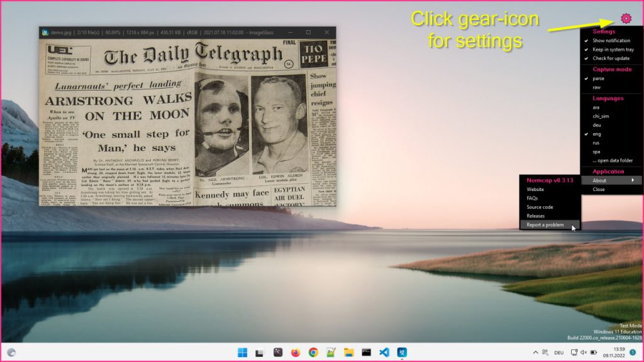Click the DEU input language indicator

[x=558, y=353]
